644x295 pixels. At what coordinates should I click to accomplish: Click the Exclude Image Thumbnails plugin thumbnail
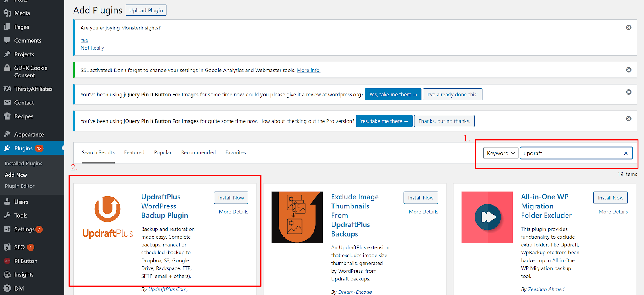297,218
